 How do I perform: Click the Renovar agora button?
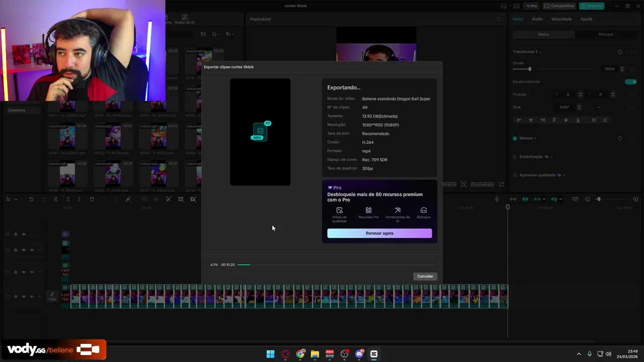(379, 233)
